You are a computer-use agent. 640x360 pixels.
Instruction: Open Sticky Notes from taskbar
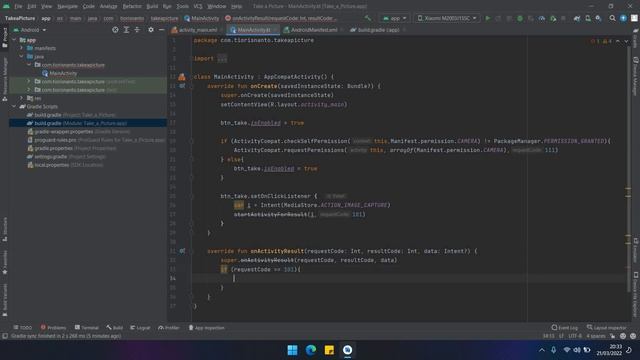tap(329, 350)
